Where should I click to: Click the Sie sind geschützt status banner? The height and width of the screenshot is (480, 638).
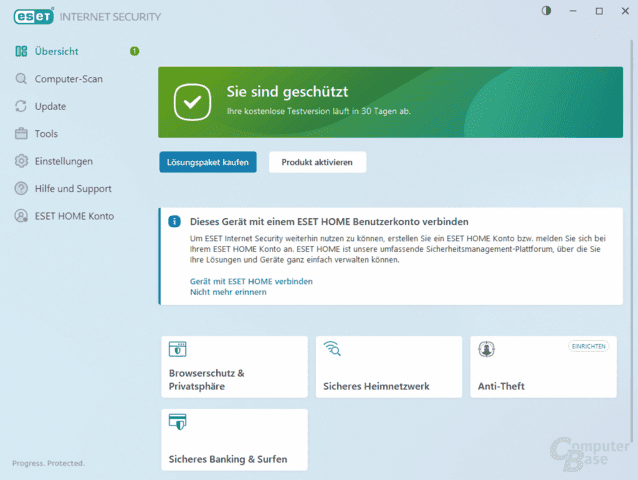391,102
